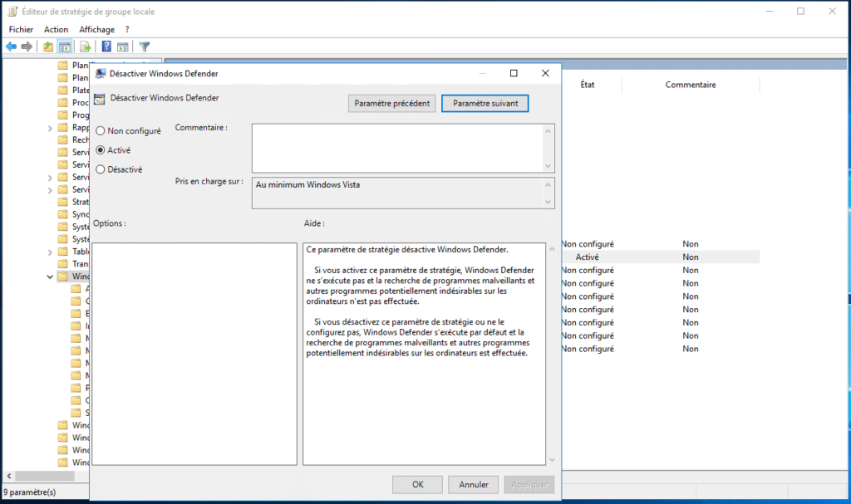The width and height of the screenshot is (851, 504).
Task: Select the row with state Activé
Action: [x=661, y=257]
